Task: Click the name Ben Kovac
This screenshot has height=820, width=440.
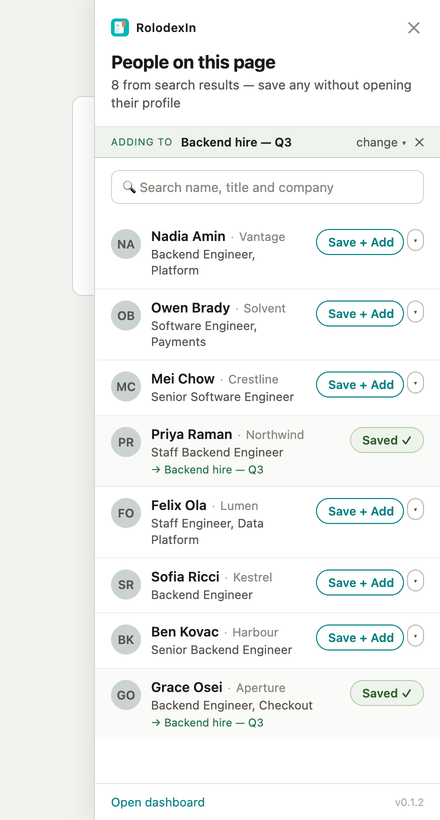Action: (x=185, y=632)
